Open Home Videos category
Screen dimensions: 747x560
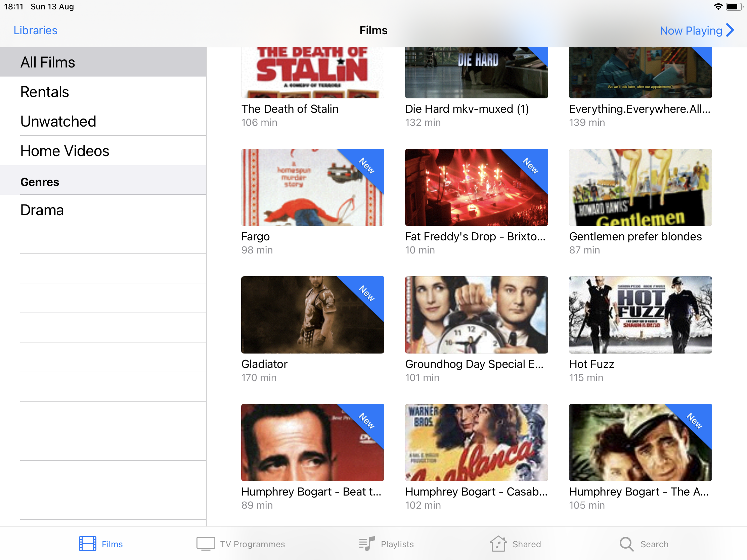103,150
